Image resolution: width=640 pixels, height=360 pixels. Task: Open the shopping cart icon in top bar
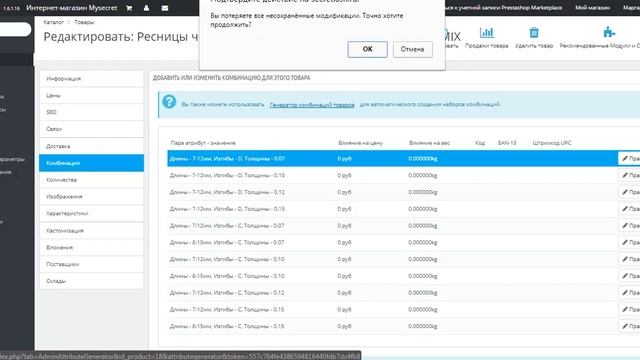[129, 8]
